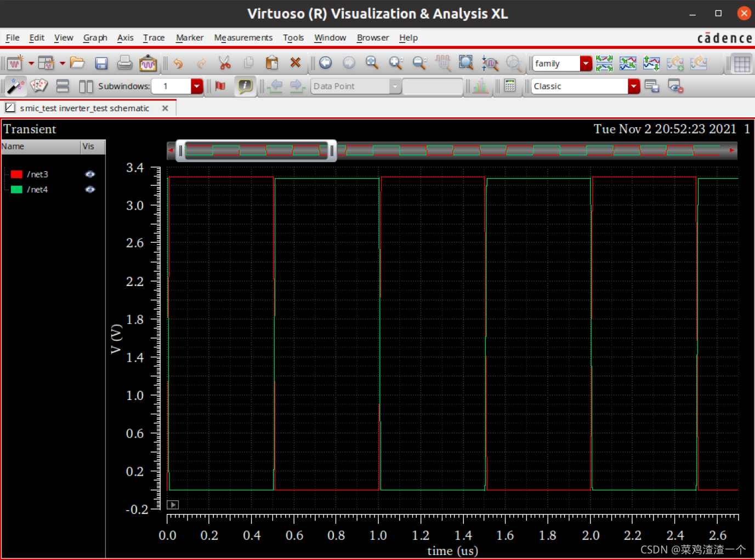Save the session using floppy disk icon
This screenshot has width=755, height=560.
(101, 63)
